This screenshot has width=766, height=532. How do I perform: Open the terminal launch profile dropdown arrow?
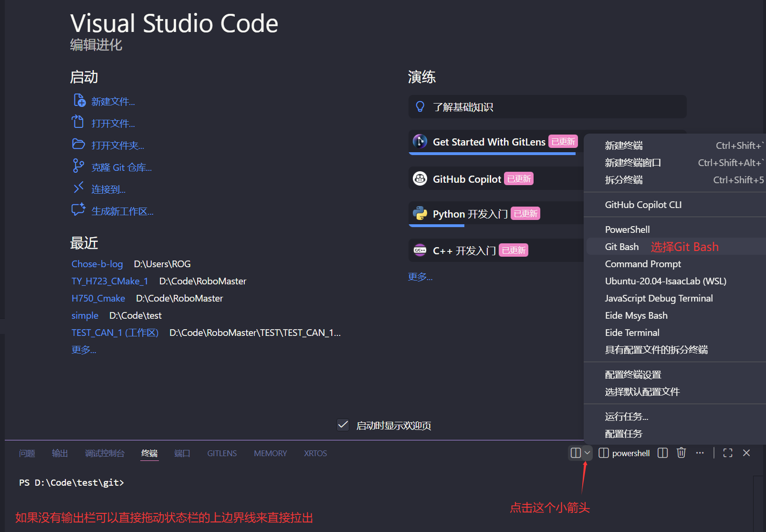587,453
